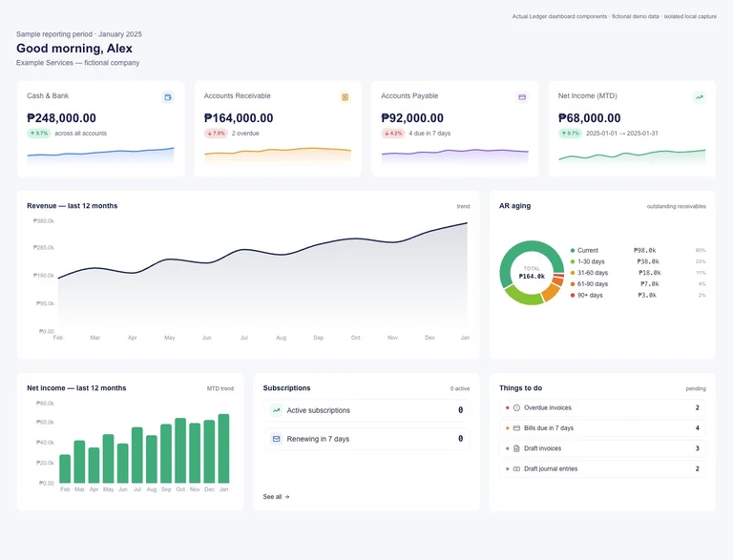Image resolution: width=733 pixels, height=560 pixels.
Task: Click the ₱98.0k Current value
Action: point(644,251)
